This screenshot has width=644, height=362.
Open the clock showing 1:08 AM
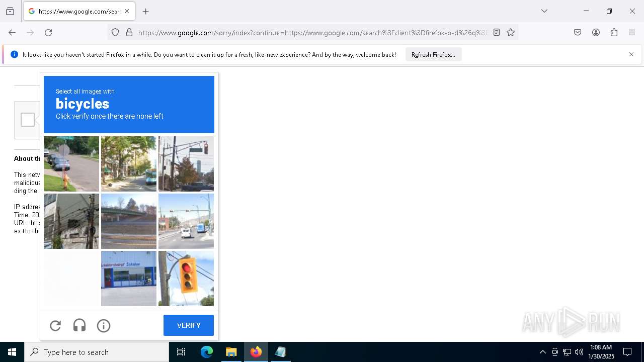(601, 352)
